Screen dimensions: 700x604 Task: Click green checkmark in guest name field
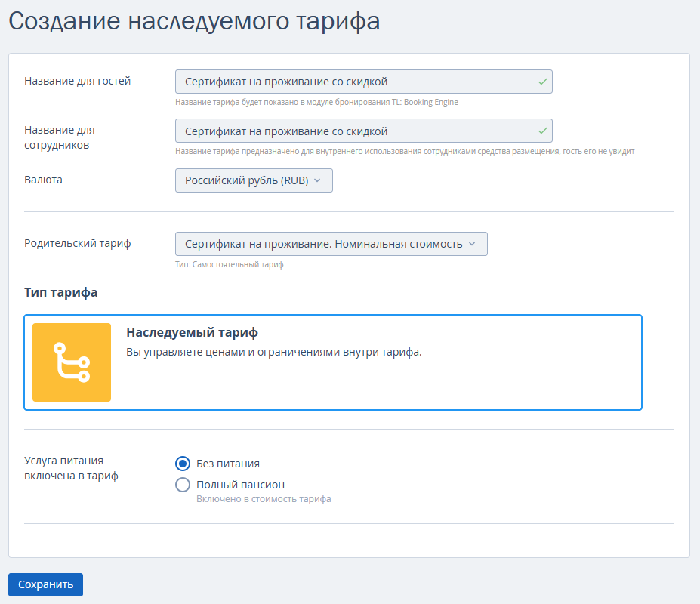(542, 82)
